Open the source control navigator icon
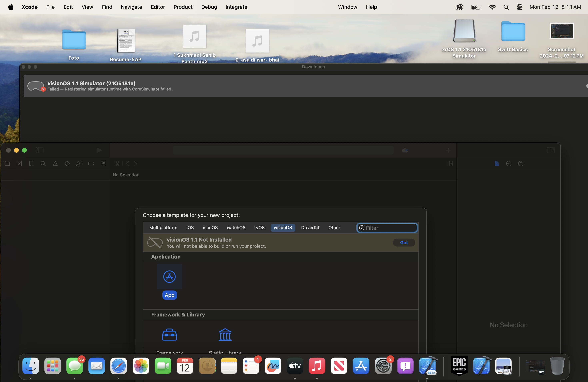This screenshot has width=588, height=382. pyautogui.click(x=19, y=164)
